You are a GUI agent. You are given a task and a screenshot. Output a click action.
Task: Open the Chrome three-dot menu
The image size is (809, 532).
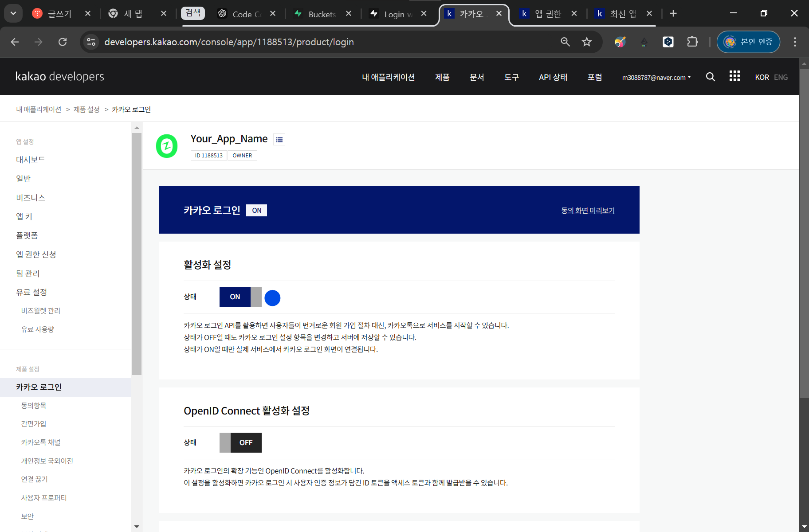[x=795, y=42]
